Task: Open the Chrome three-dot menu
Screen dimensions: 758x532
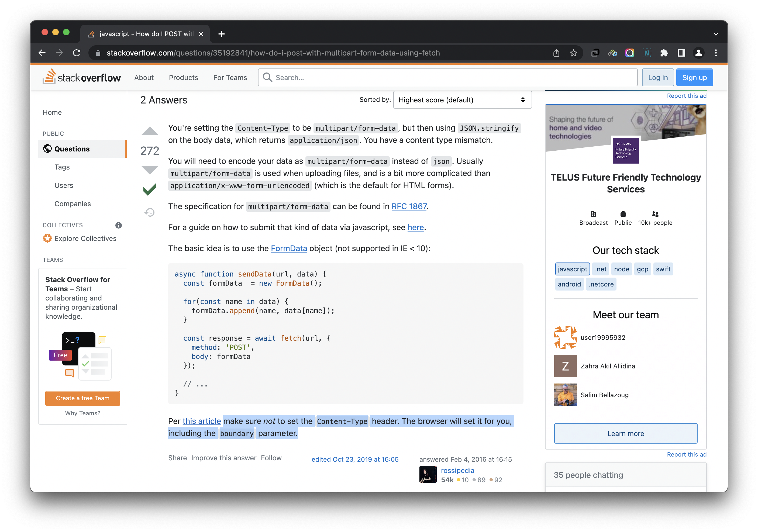Action: (716, 53)
